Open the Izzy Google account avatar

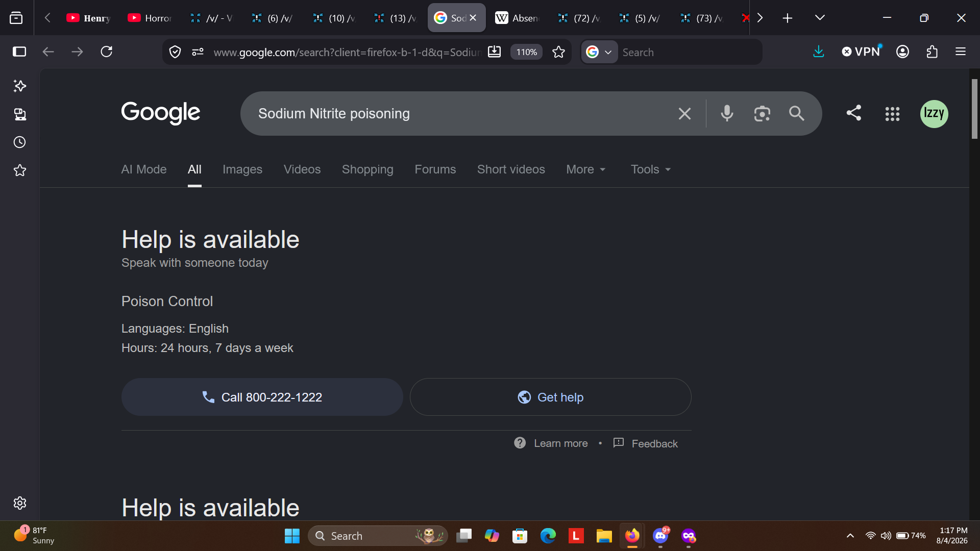(934, 114)
